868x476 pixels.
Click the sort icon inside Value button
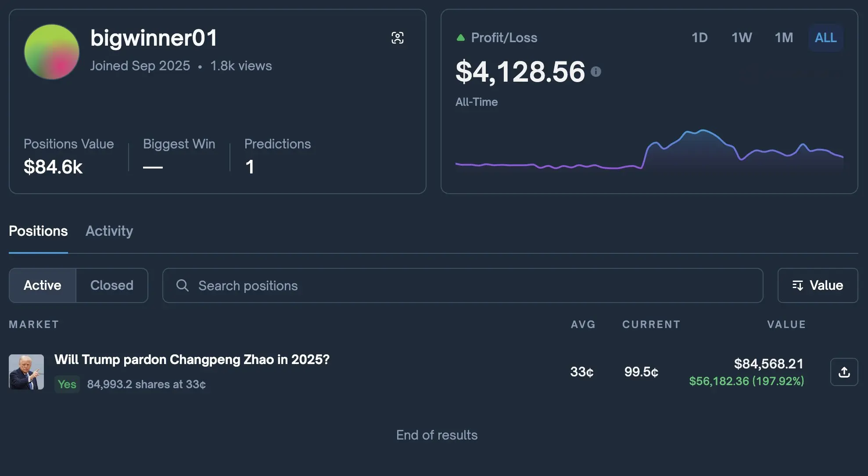point(797,285)
